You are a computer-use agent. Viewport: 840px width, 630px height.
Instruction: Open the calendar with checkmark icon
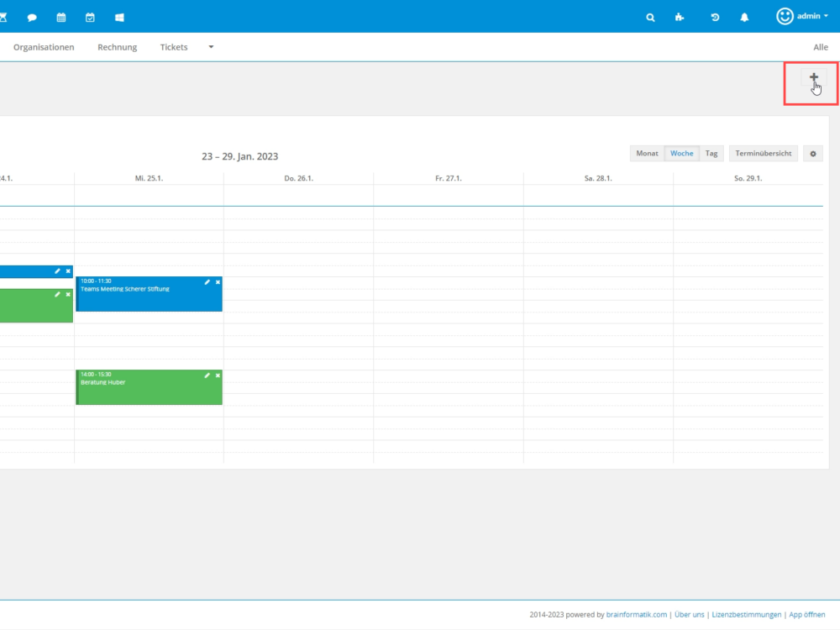click(x=90, y=17)
